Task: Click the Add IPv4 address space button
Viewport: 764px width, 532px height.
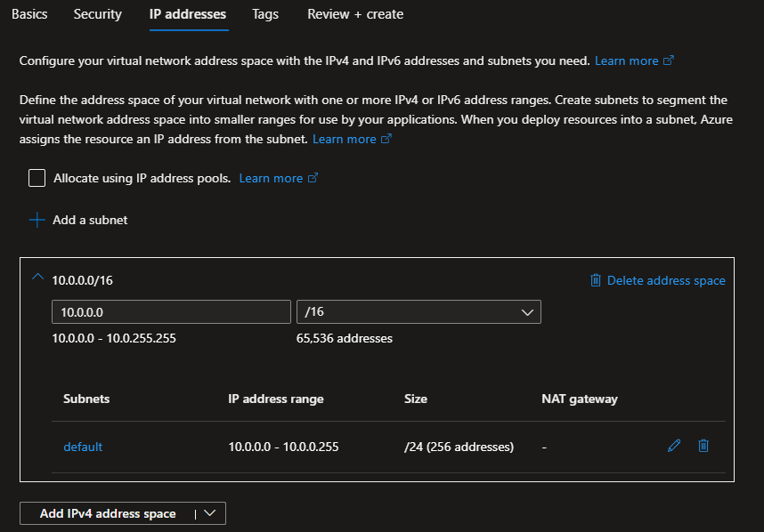Action: tap(108, 513)
